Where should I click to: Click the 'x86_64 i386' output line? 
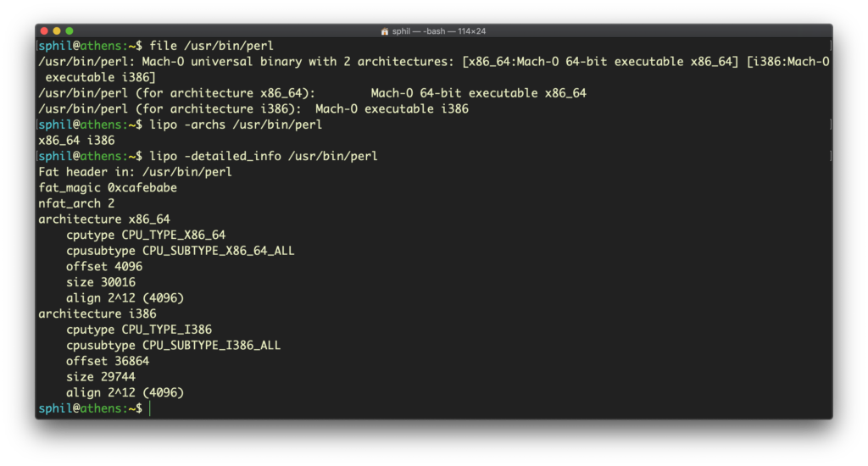(x=76, y=140)
